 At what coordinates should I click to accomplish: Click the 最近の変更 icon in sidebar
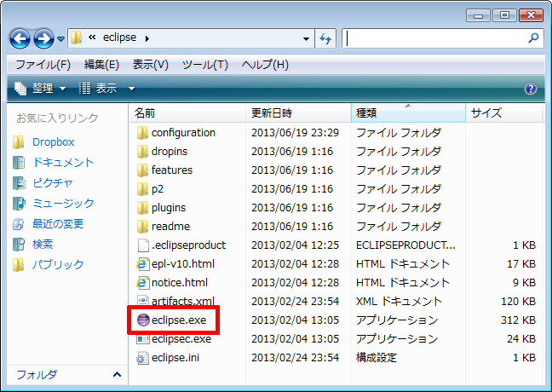coord(18,223)
